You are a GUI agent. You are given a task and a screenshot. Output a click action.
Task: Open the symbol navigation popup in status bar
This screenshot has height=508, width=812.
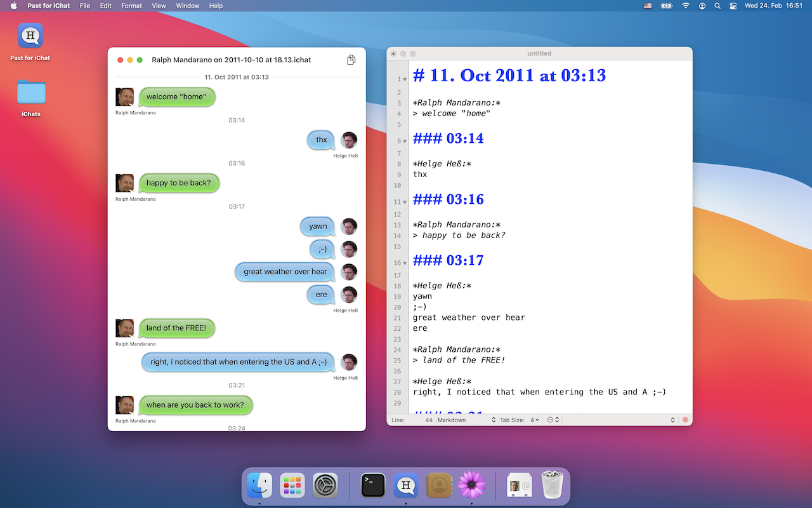(x=553, y=420)
